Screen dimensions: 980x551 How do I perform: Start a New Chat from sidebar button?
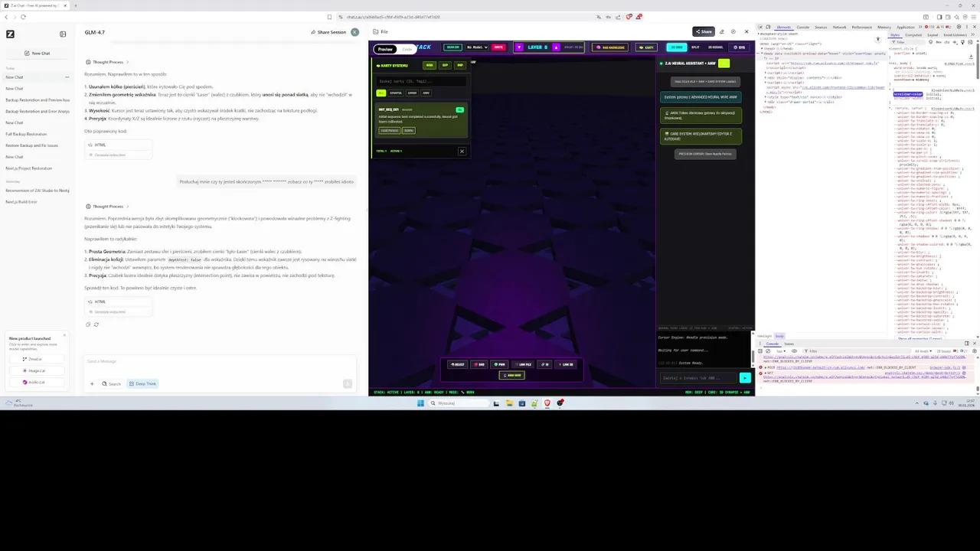[x=37, y=53]
